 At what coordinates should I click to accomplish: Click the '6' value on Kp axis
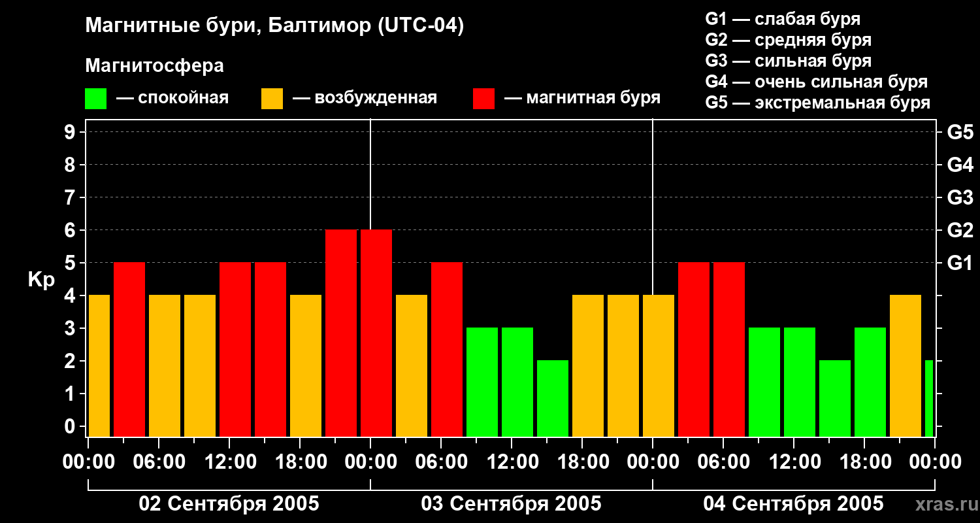click(x=71, y=230)
